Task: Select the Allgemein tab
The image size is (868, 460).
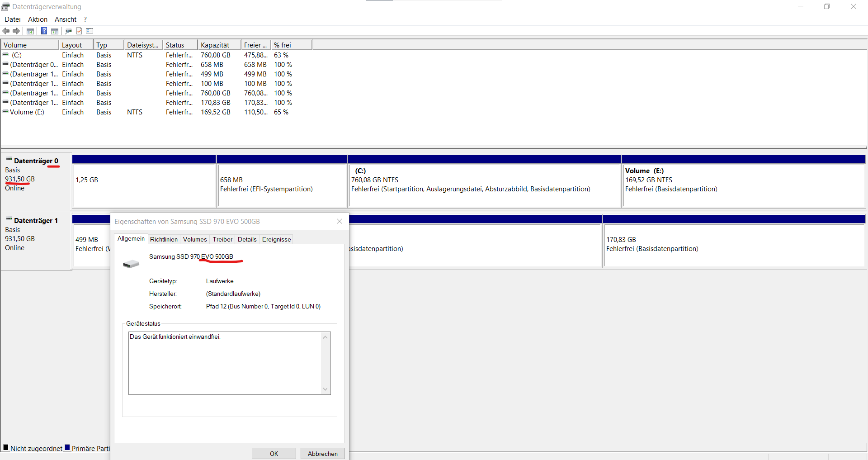Action: [x=131, y=238]
